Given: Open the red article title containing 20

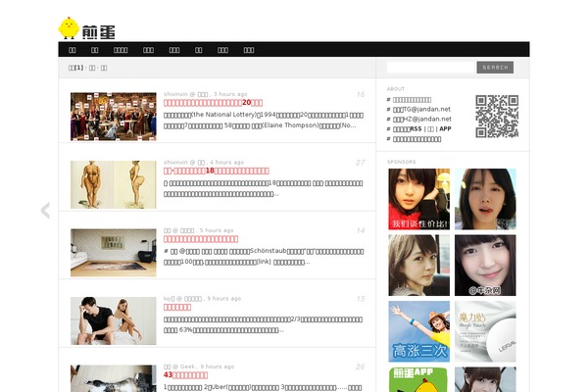Looking at the screenshot, I should point(213,103).
